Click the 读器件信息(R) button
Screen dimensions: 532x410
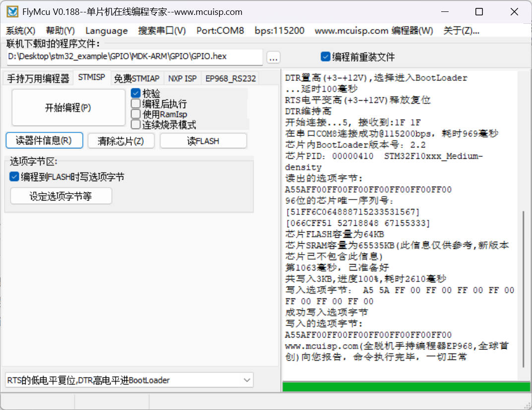click(45, 140)
